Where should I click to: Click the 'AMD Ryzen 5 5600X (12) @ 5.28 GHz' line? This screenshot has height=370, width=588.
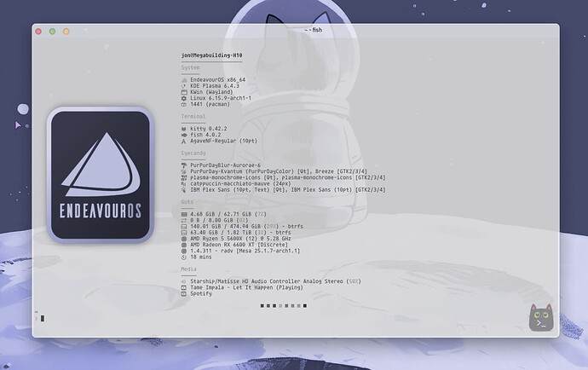[x=241, y=239]
